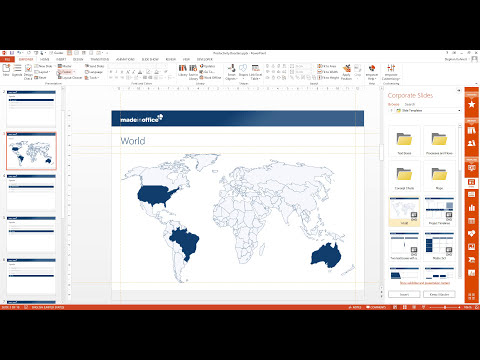Open the FILE tab

7,59
